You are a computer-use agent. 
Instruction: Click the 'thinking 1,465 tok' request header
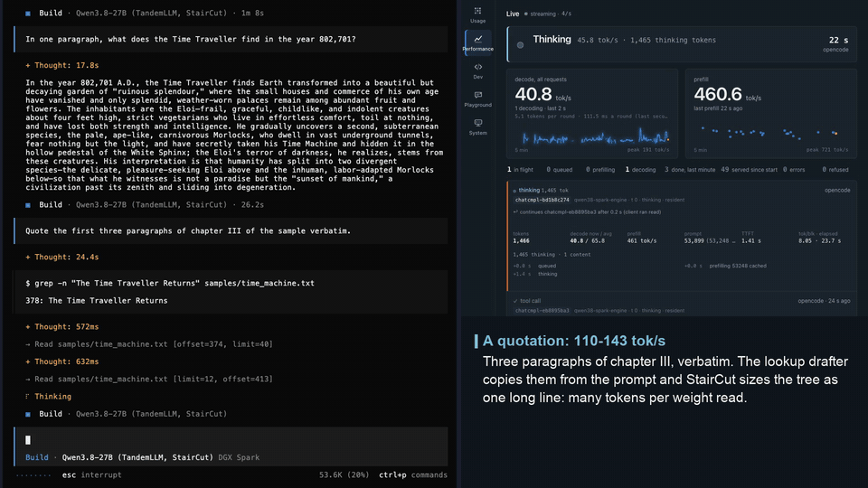pos(543,191)
